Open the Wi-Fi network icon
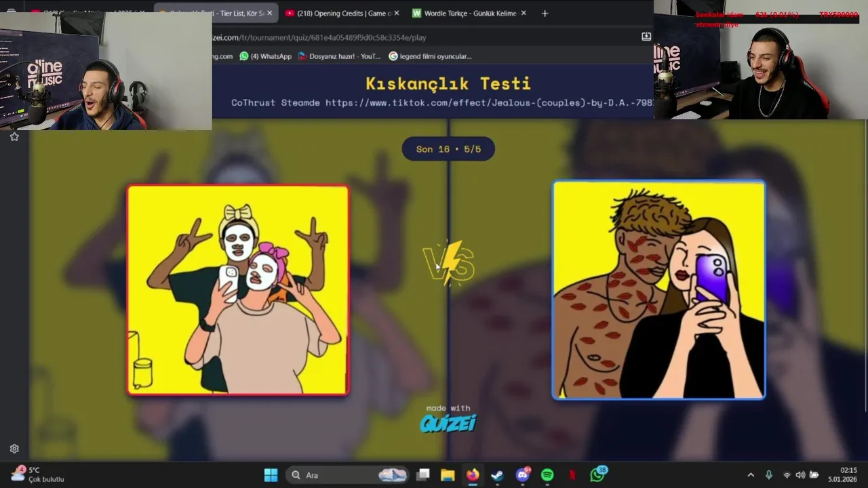 point(787,475)
